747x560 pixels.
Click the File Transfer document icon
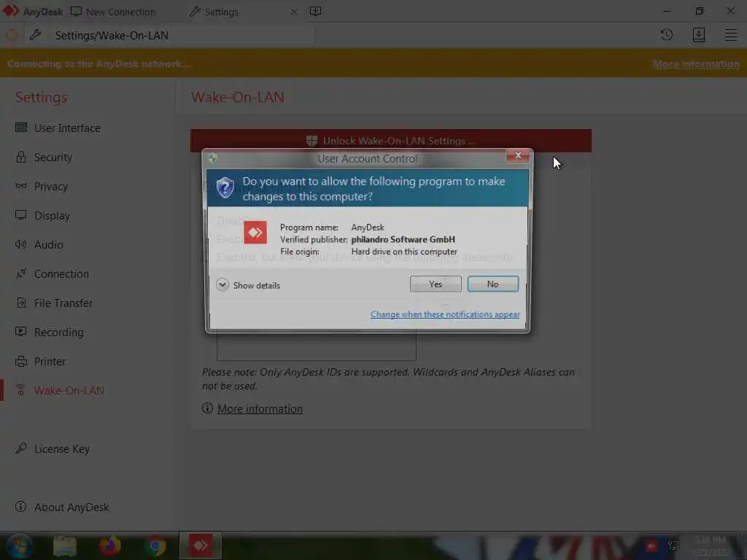[21, 303]
